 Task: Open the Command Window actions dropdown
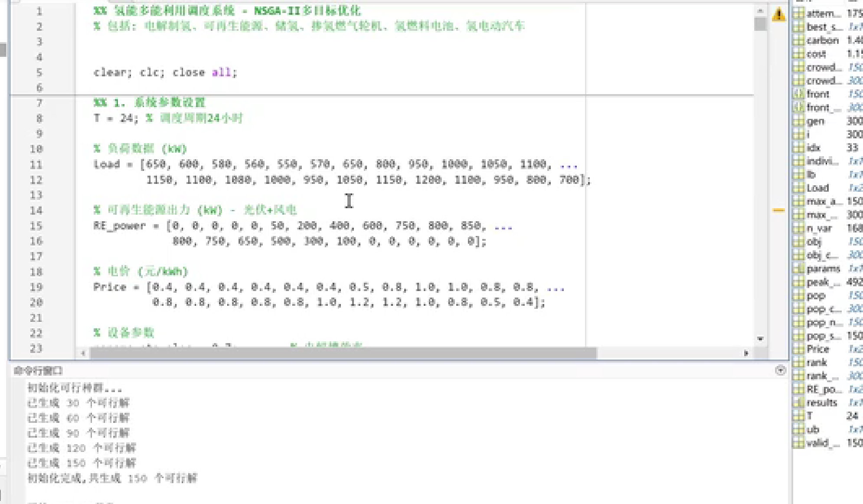780,370
